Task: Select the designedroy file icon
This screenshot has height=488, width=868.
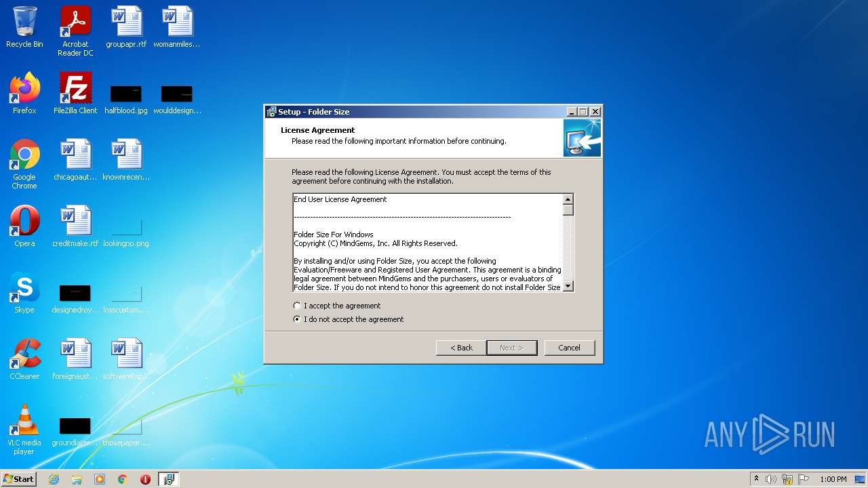Action: point(75,298)
